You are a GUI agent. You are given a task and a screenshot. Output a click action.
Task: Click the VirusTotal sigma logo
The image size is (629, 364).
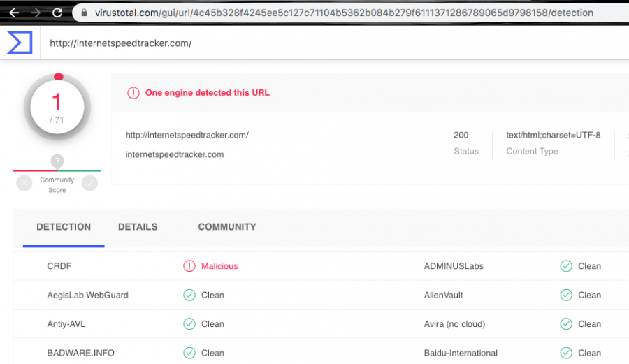20,43
